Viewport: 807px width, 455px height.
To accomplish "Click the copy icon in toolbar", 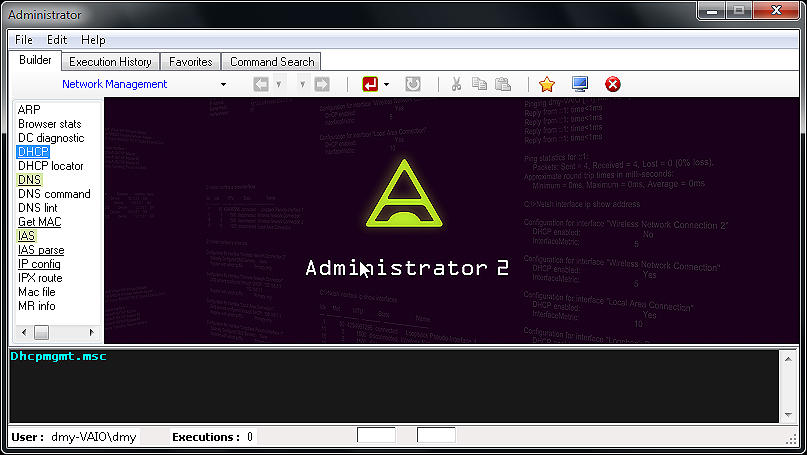I will coord(479,84).
